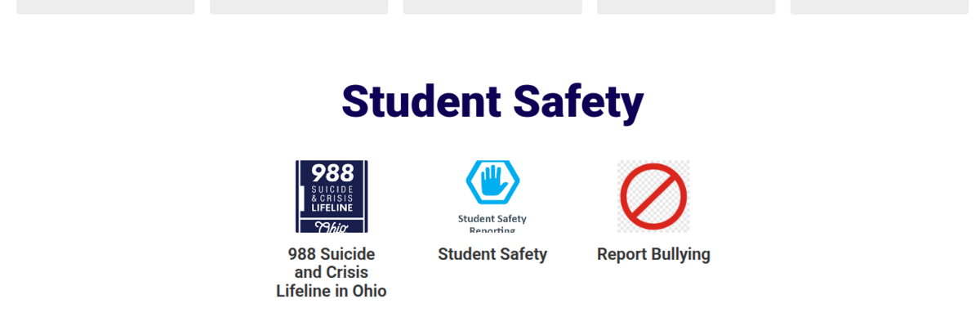The width and height of the screenshot is (980, 317).
Task: Click the word Student in the main heading
Action: [421, 102]
